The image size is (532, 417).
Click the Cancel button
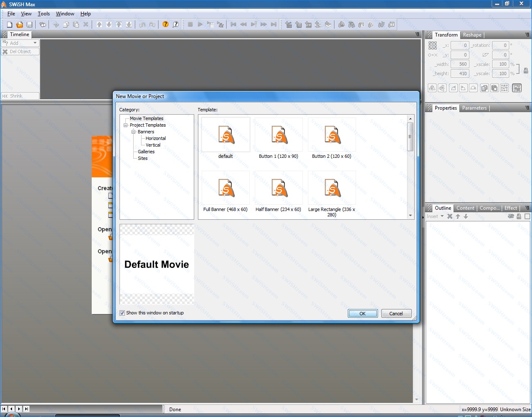396,314
